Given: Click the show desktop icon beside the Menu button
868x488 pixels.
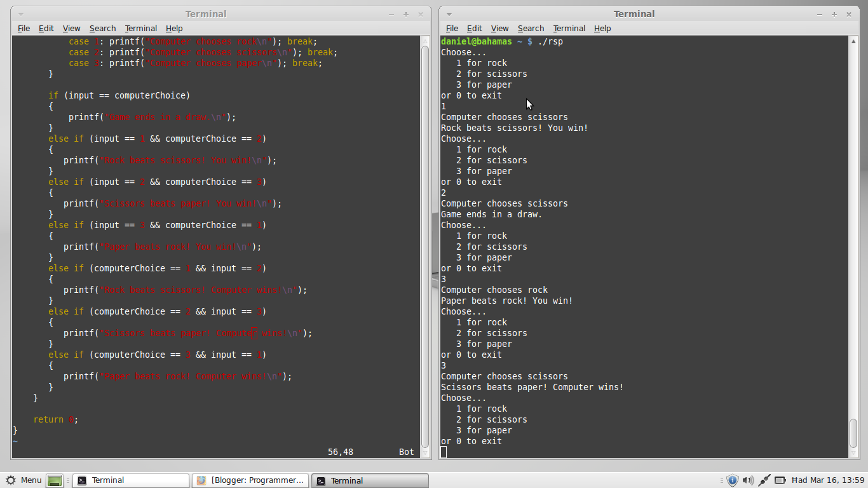Looking at the screenshot, I should point(54,480).
